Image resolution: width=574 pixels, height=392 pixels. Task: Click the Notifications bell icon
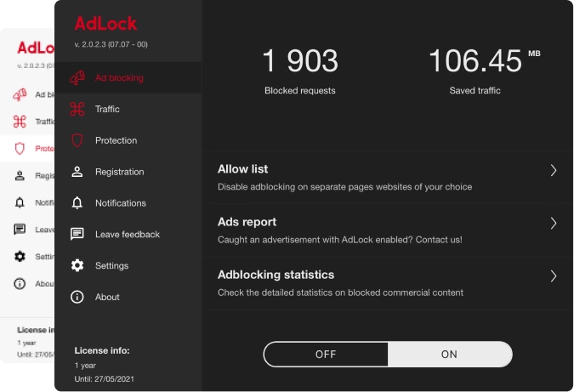77,203
